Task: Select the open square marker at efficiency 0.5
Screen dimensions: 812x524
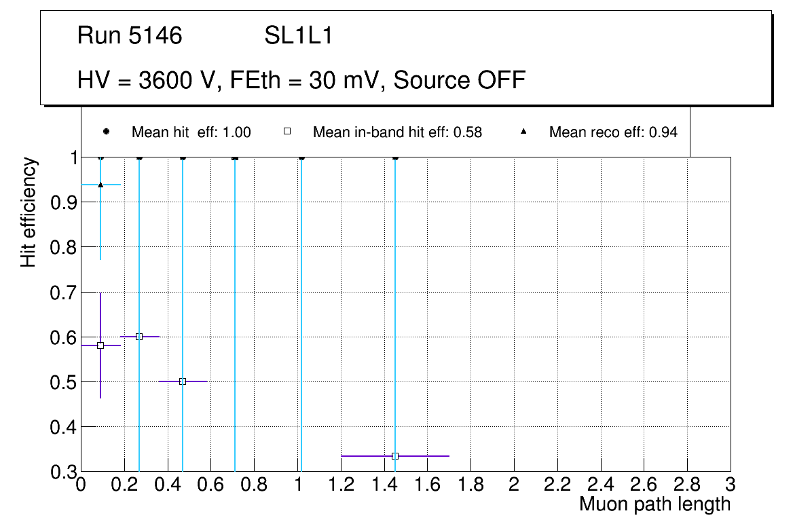Action: (x=182, y=381)
